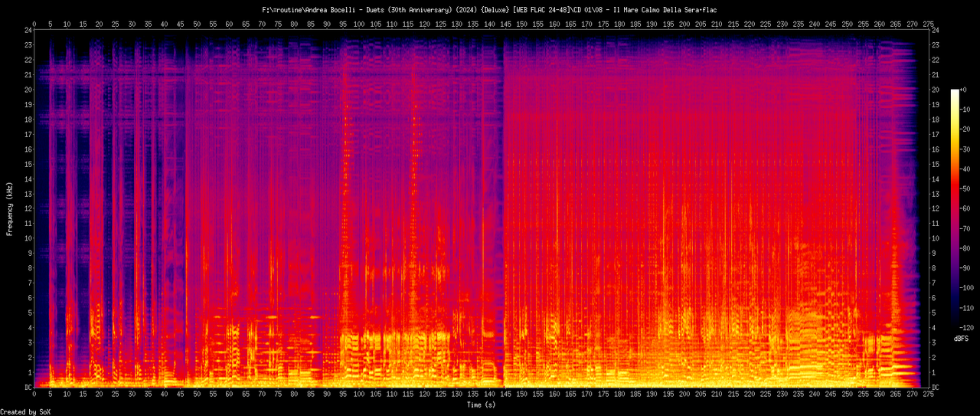Click the file path title text

489,10
